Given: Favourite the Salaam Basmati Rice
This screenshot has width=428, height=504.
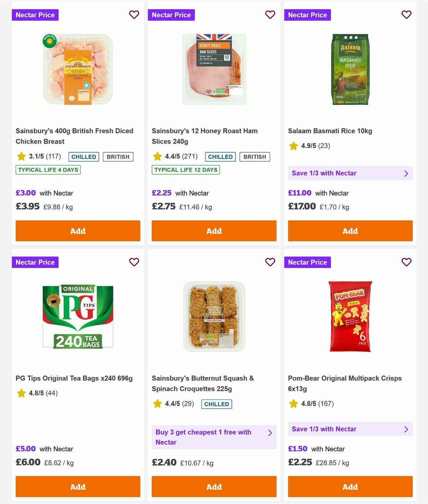Looking at the screenshot, I should pos(406,15).
